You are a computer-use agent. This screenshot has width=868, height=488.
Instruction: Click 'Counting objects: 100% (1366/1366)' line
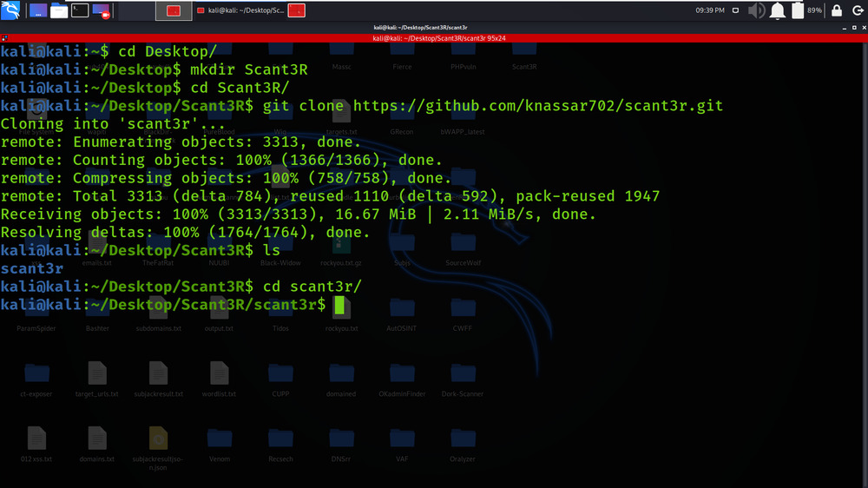(x=221, y=160)
